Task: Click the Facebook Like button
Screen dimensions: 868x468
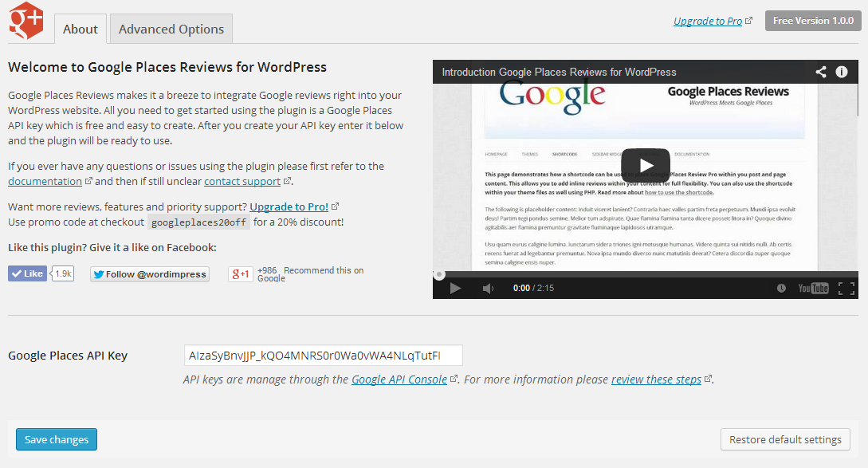Action: pos(28,273)
